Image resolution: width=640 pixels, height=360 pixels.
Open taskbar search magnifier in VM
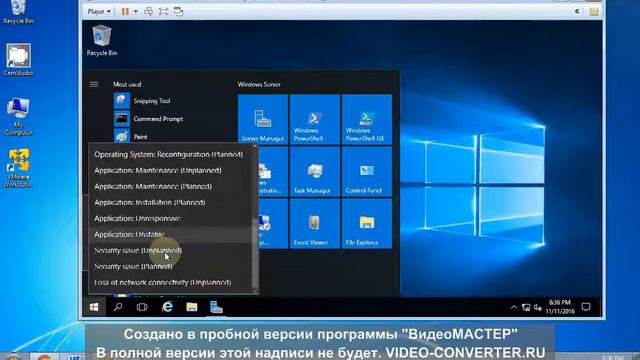coord(118,307)
